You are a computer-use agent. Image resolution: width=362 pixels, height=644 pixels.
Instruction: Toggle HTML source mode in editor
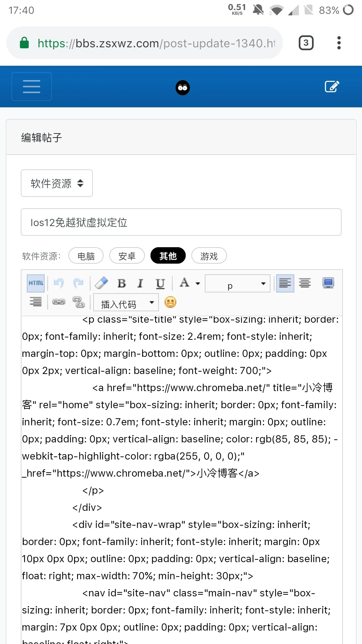point(36,283)
